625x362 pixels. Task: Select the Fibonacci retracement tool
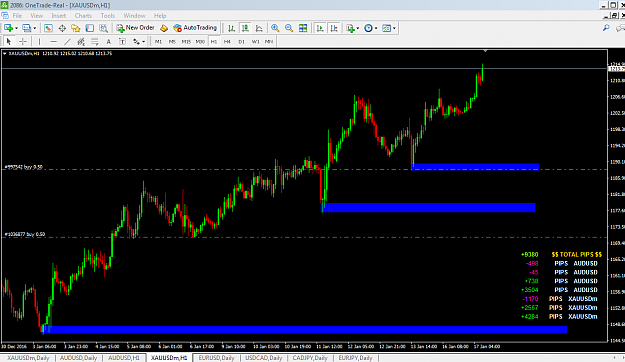click(x=94, y=41)
